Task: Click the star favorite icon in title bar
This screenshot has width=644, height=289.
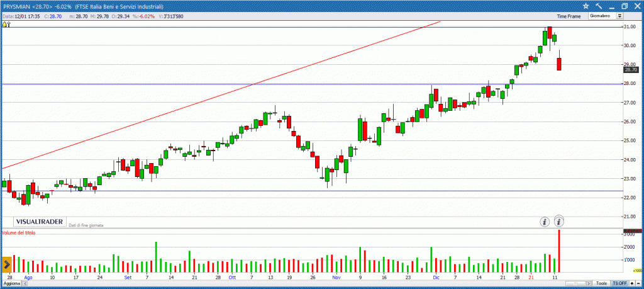Action: 586,6
